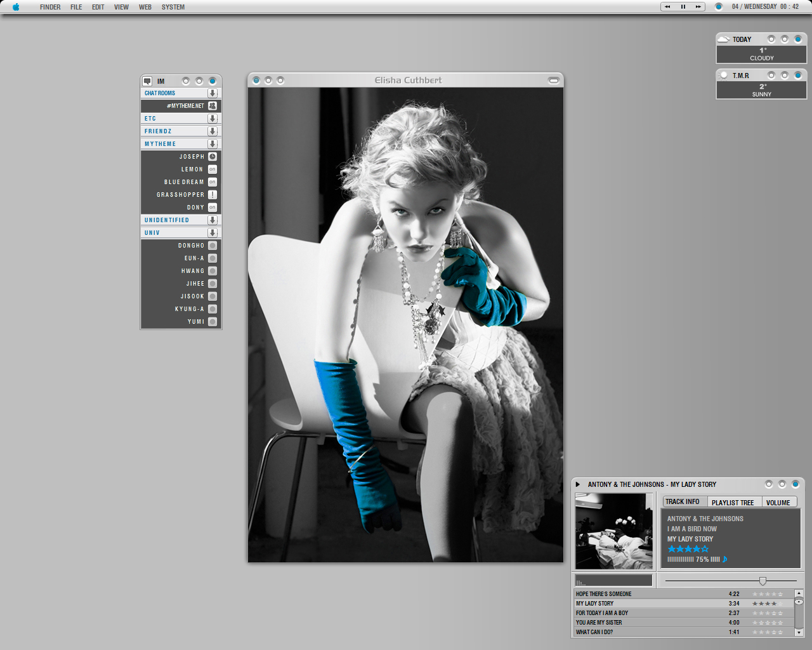Expand the Friendz group arrow
This screenshot has height=650, width=812.
click(x=213, y=131)
